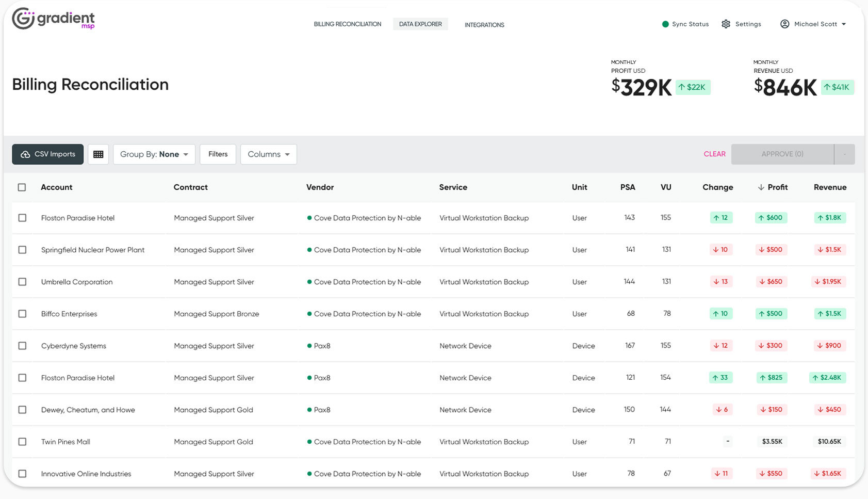
Task: Click the Sync Status label
Action: pyautogui.click(x=690, y=24)
